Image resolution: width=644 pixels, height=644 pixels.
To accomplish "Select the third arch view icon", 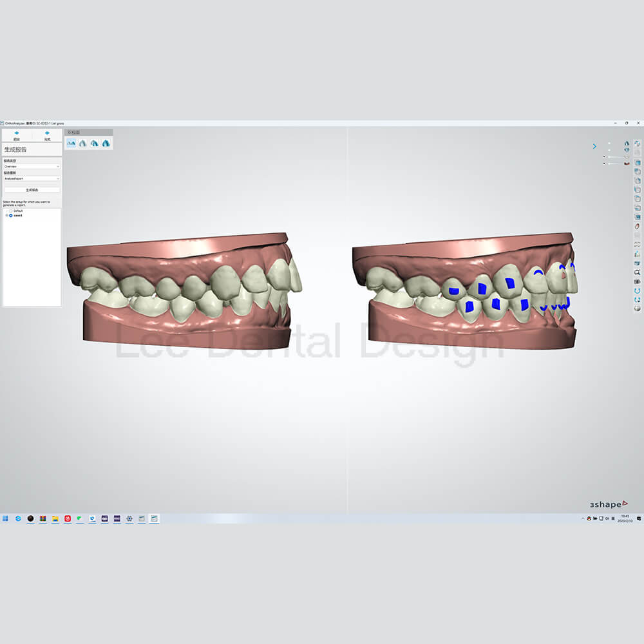I will coord(94,143).
